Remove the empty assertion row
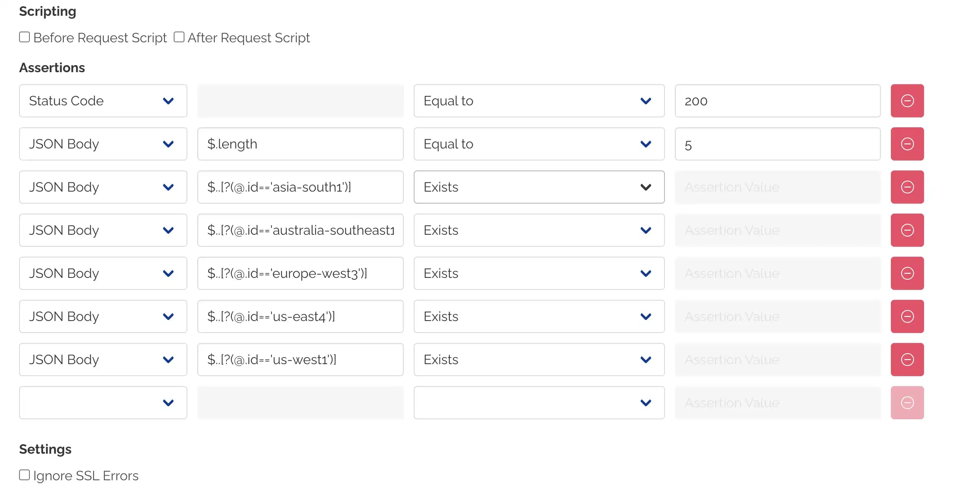The height and width of the screenshot is (496, 980). click(907, 403)
